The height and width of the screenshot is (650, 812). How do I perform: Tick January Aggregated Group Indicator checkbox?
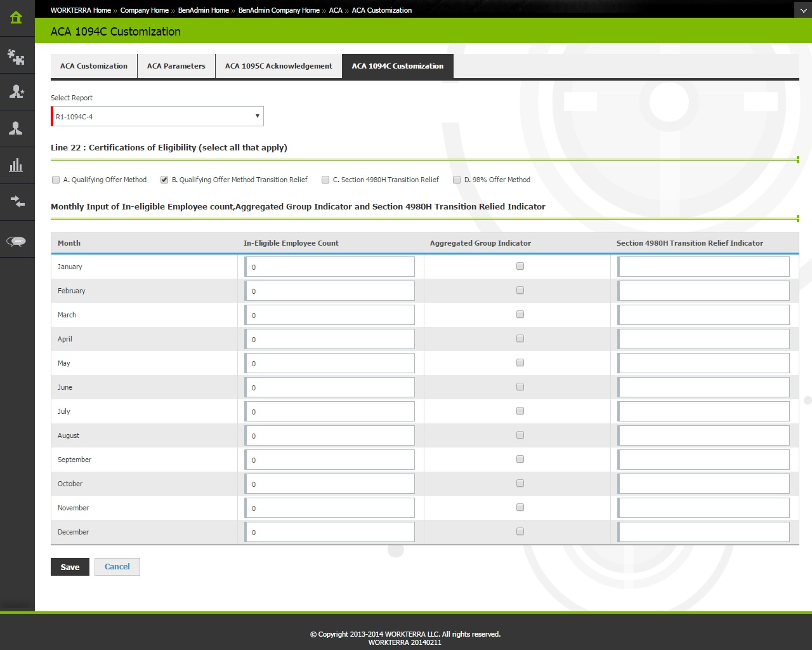[x=520, y=266]
